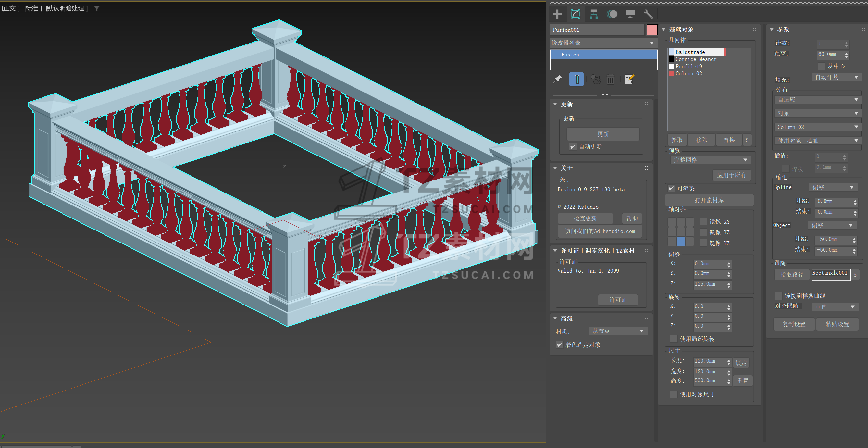
Task: Open the Motion panel icon
Action: point(612,14)
